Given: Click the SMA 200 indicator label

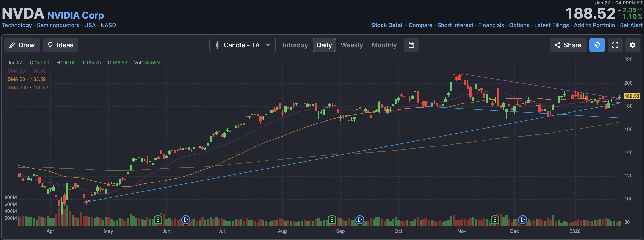Looking at the screenshot, I should pyautogui.click(x=17, y=87).
